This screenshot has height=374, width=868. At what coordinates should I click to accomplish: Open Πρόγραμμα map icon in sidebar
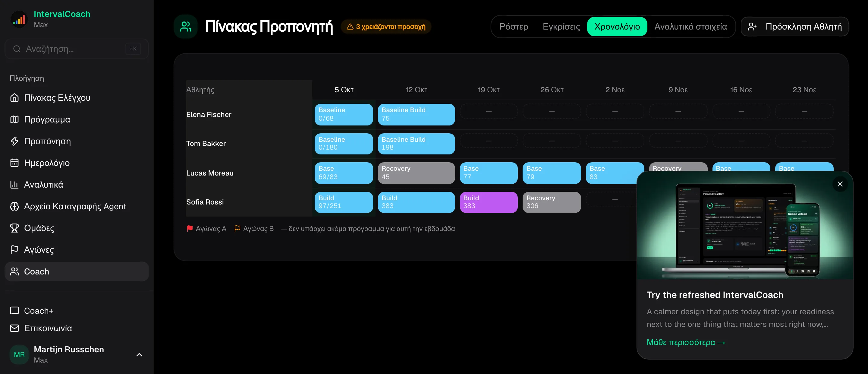[14, 119]
